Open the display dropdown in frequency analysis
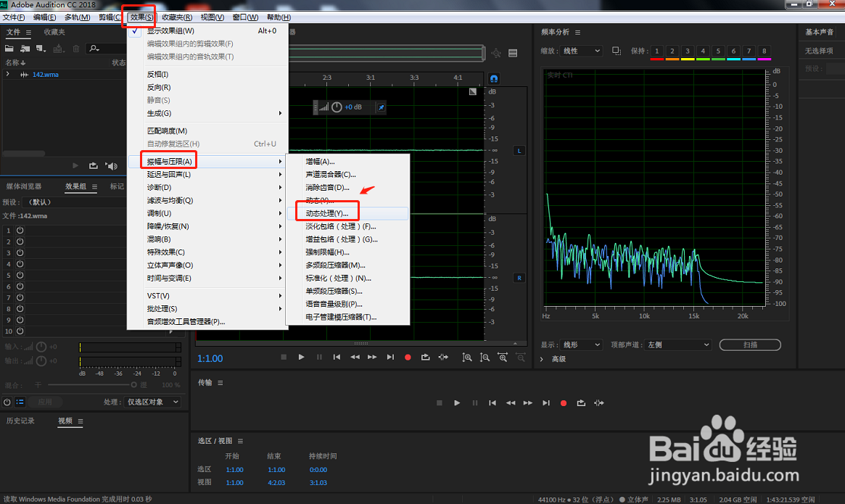 (581, 344)
